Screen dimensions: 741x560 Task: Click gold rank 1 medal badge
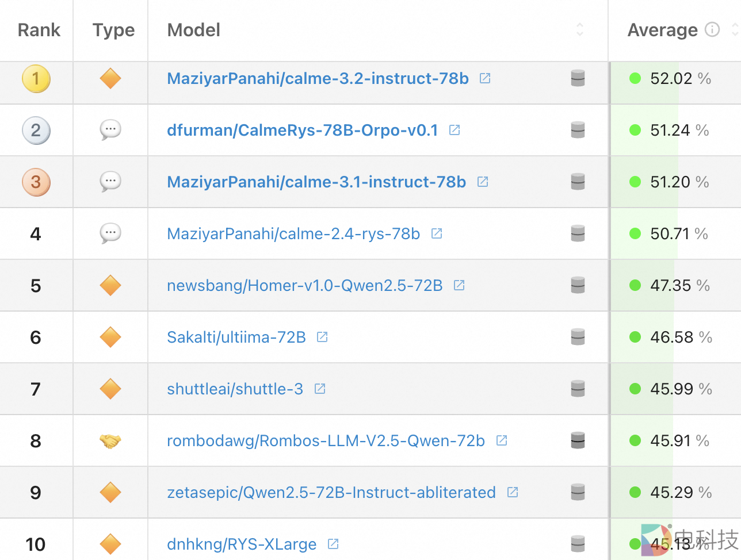[x=36, y=78]
